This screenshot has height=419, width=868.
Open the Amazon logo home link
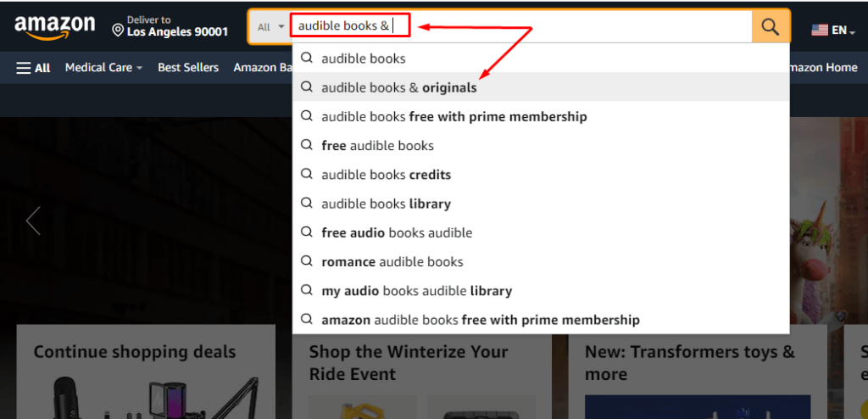click(x=55, y=28)
